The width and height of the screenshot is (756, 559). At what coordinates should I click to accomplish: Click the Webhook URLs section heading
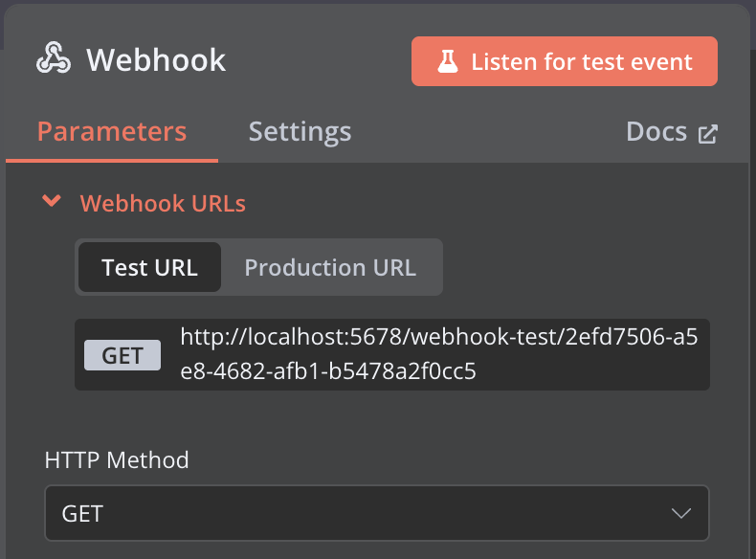coord(163,203)
